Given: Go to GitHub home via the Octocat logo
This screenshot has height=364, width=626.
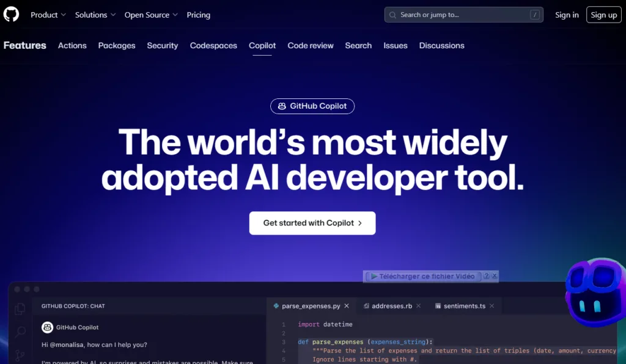Looking at the screenshot, I should coord(11,15).
